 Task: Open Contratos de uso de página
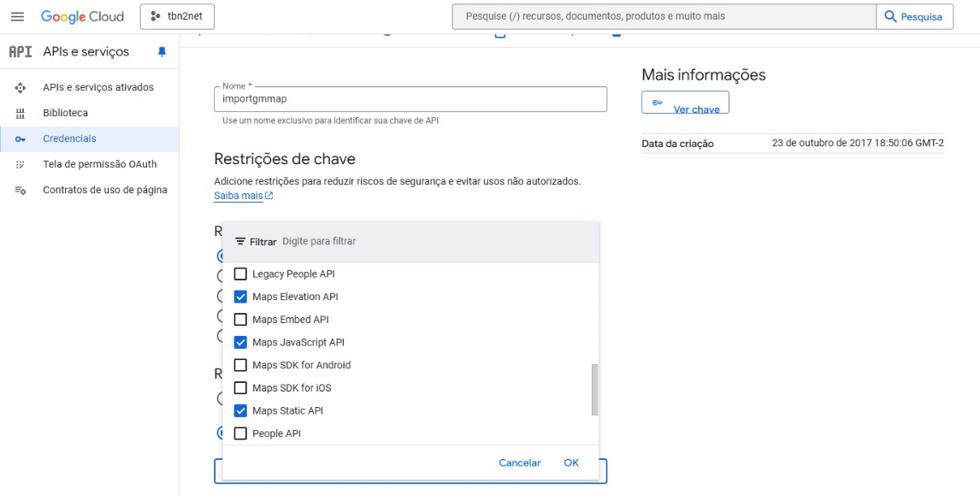[x=105, y=190]
